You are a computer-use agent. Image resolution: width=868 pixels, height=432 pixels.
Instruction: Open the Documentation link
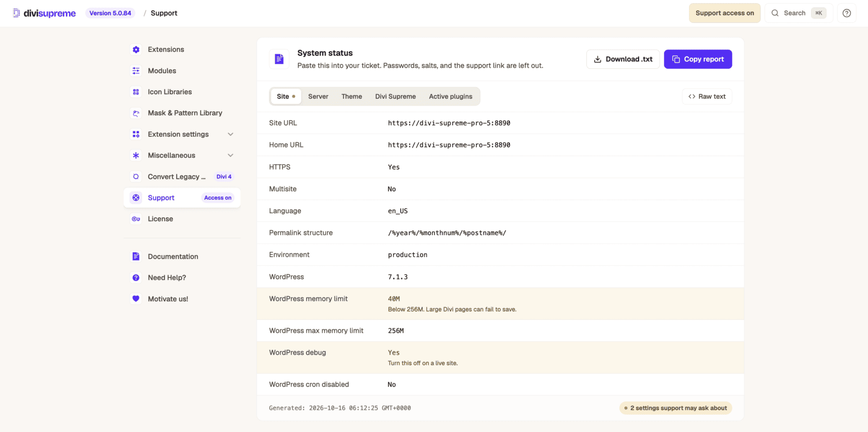click(x=182, y=256)
